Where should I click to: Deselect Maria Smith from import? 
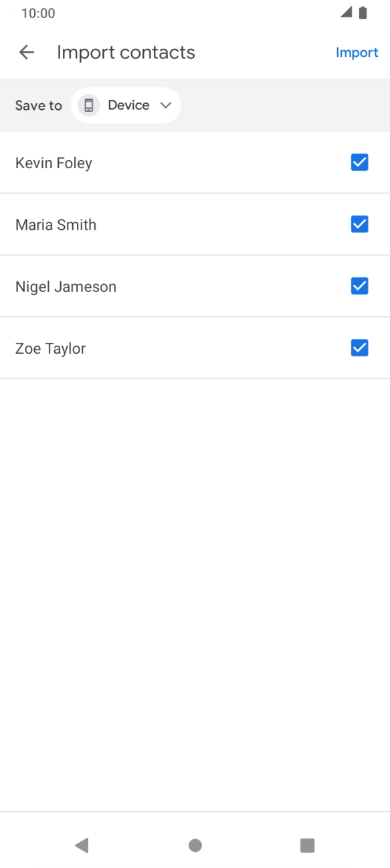coord(359,224)
